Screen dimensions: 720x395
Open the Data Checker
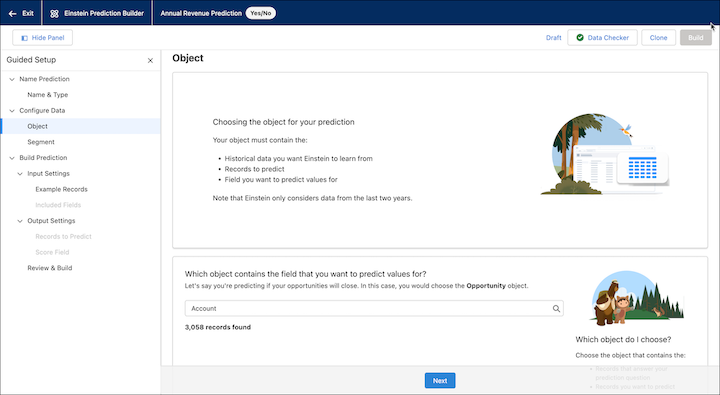[602, 38]
